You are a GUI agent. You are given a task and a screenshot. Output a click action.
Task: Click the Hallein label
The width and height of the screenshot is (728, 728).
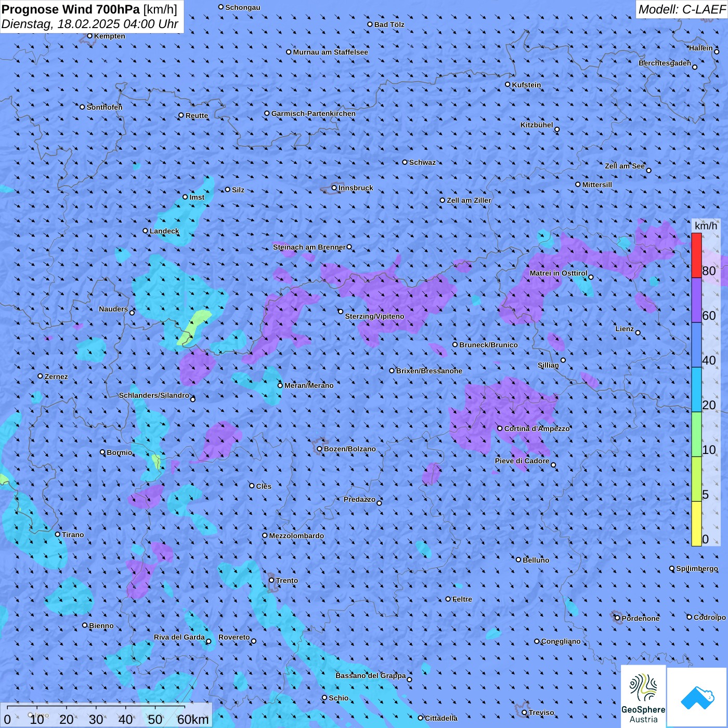pyautogui.click(x=701, y=48)
